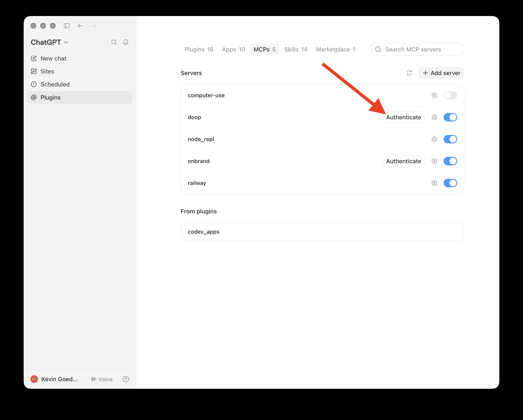523x420 pixels.
Task: Open settings gear for doop
Action: click(x=434, y=117)
